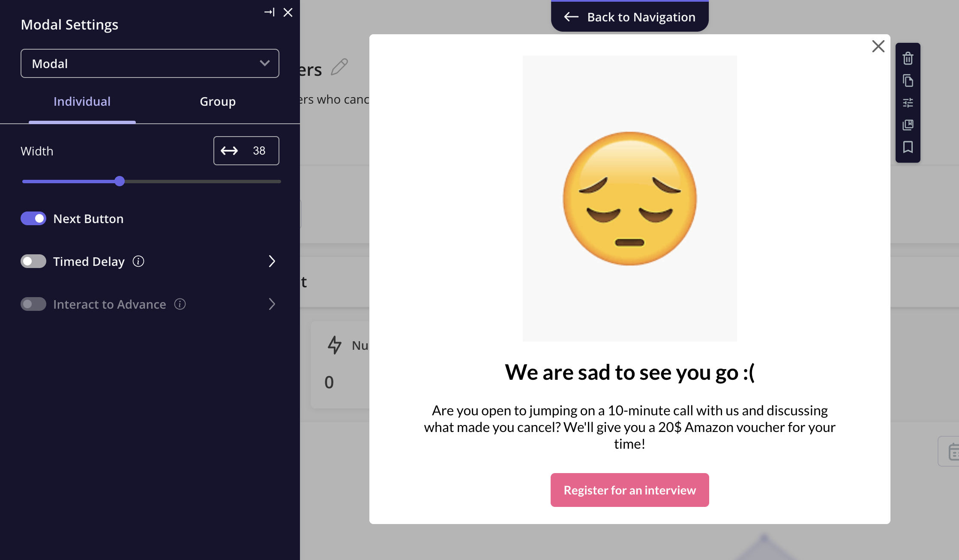The width and height of the screenshot is (959, 560).
Task: Click the filter/settings icon in the right sidebar
Action: (908, 103)
